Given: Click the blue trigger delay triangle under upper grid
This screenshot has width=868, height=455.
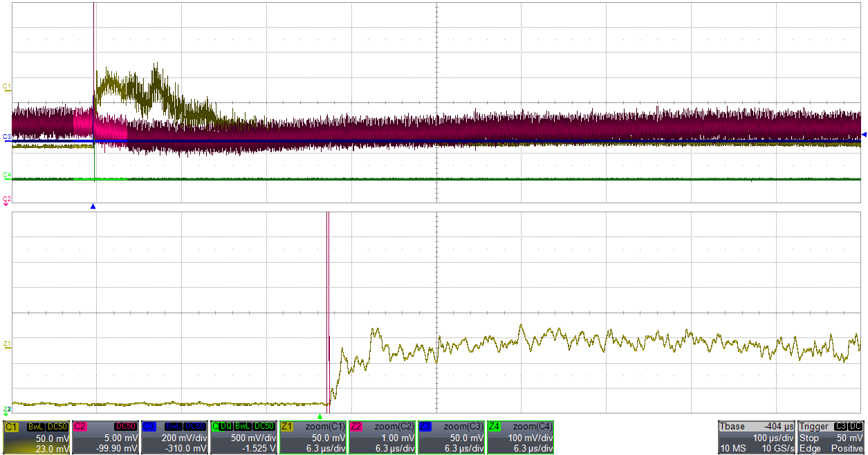Looking at the screenshot, I should tap(93, 206).
